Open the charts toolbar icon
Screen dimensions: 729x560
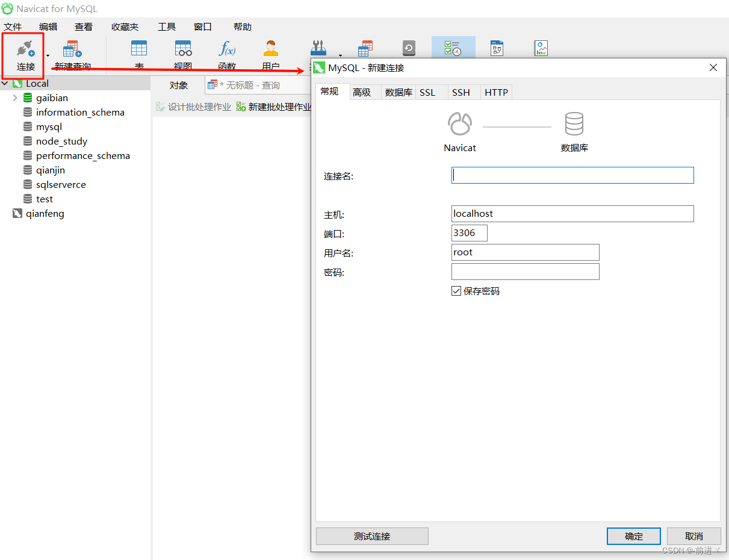coord(541,49)
